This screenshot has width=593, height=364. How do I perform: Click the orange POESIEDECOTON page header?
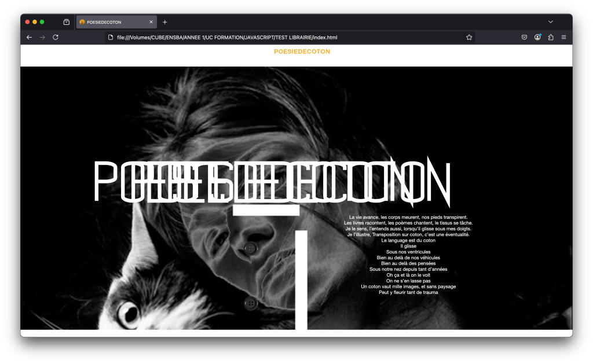(302, 52)
